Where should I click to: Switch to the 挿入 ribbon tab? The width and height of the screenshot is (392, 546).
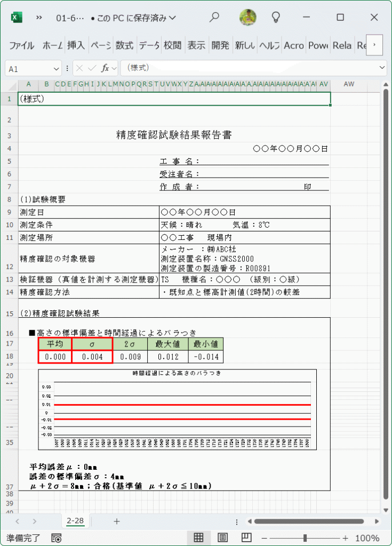[76, 45]
